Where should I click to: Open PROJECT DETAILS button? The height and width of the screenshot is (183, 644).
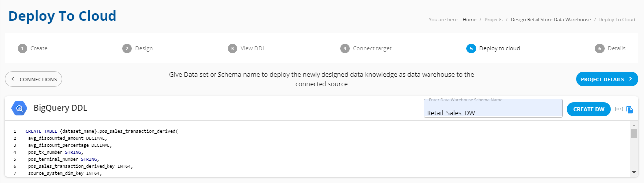[x=607, y=79]
